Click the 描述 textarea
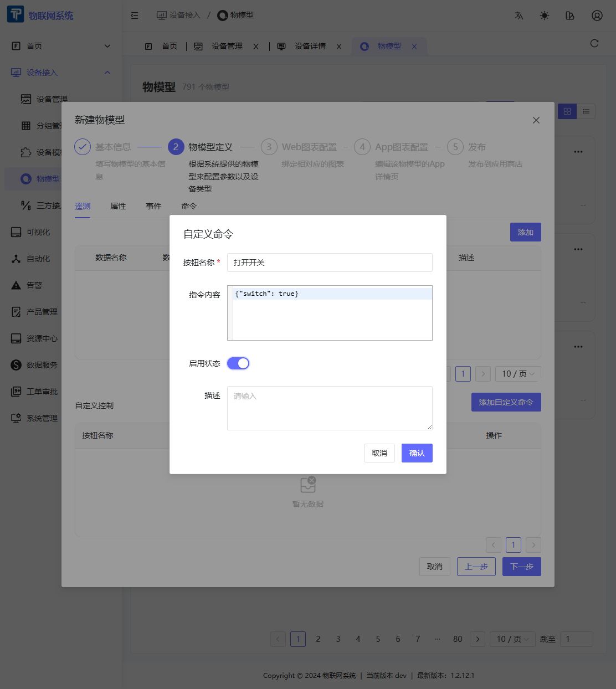Viewport: 616px width, 689px height. 330,408
